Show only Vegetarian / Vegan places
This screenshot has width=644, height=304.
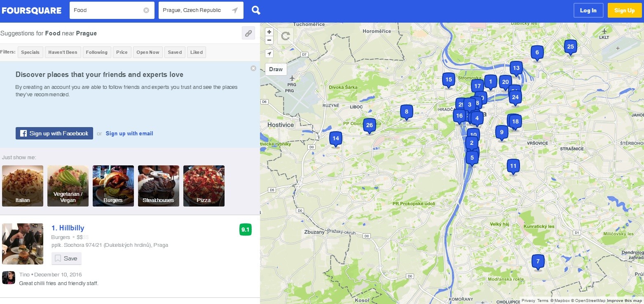click(68, 186)
